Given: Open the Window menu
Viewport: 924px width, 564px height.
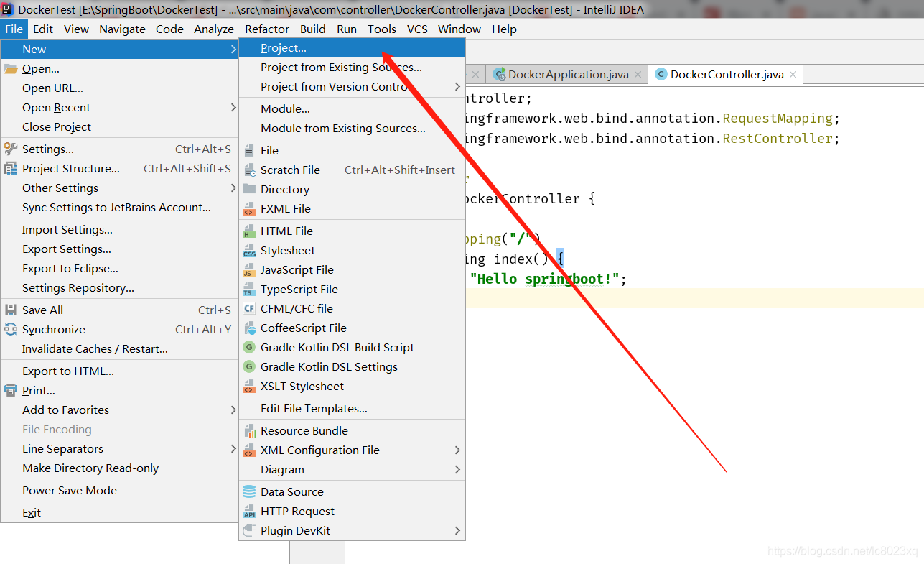Looking at the screenshot, I should pyautogui.click(x=459, y=29).
